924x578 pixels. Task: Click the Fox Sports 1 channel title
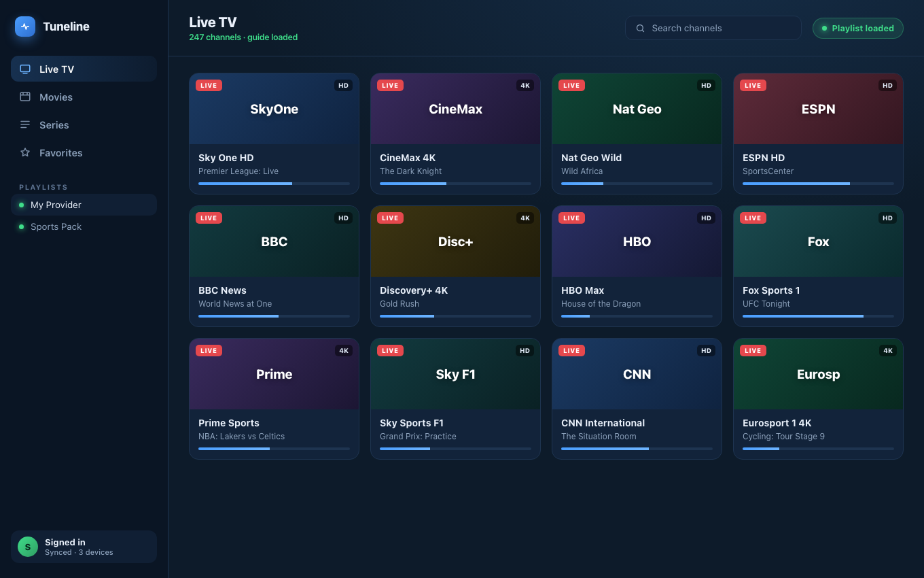[771, 290]
